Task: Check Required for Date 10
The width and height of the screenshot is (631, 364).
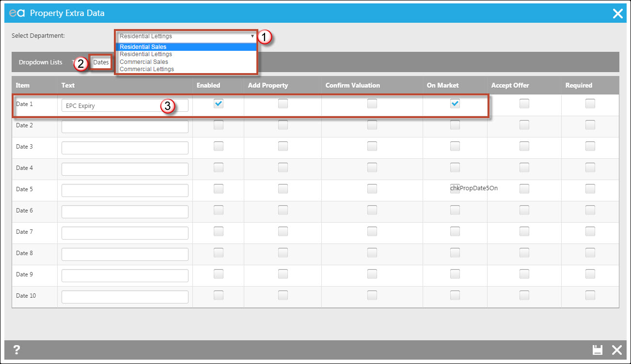Action: point(590,295)
